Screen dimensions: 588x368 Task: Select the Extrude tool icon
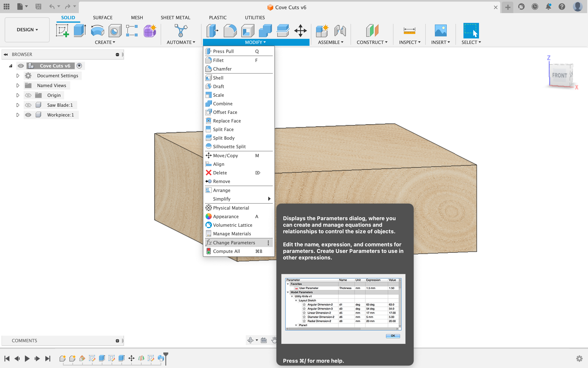click(x=80, y=30)
